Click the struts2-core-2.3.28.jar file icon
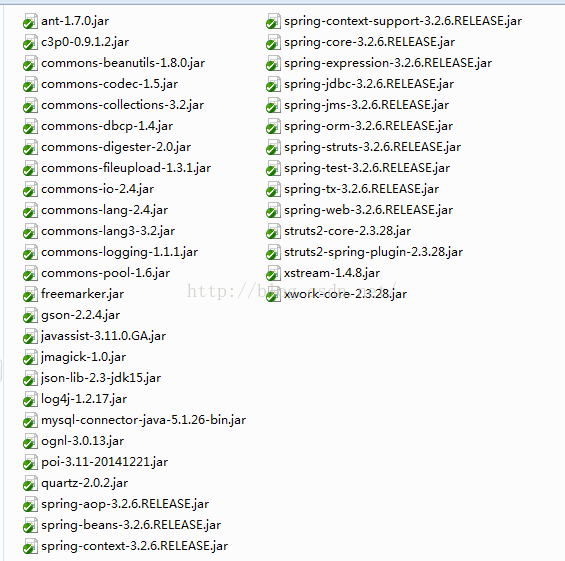The height and width of the screenshot is (561, 565). [273, 231]
